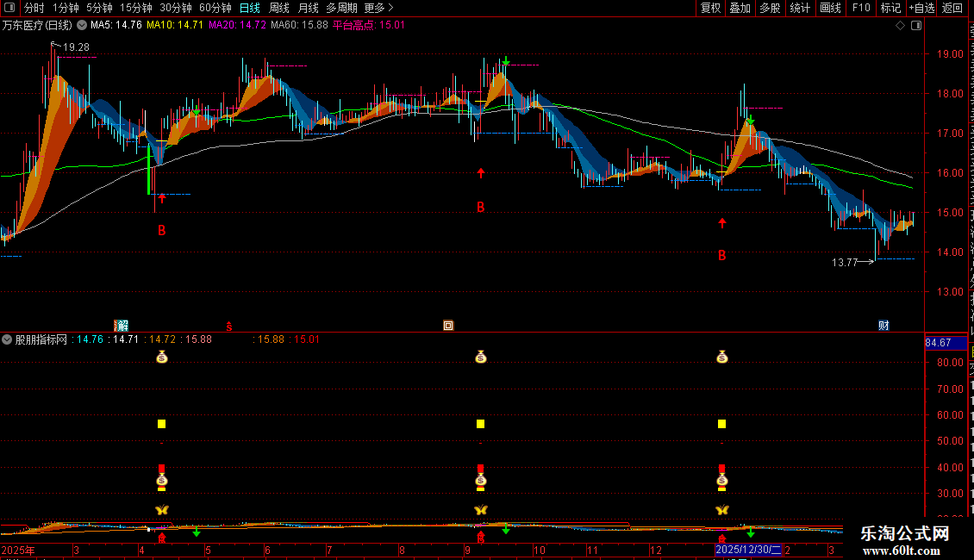Click the small square icon at far top-left

tap(9, 8)
